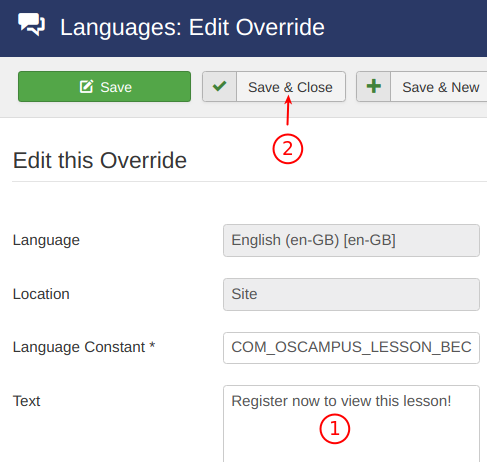Click the green plus icon
Viewport: 487px width, 463px height.
pos(374,86)
